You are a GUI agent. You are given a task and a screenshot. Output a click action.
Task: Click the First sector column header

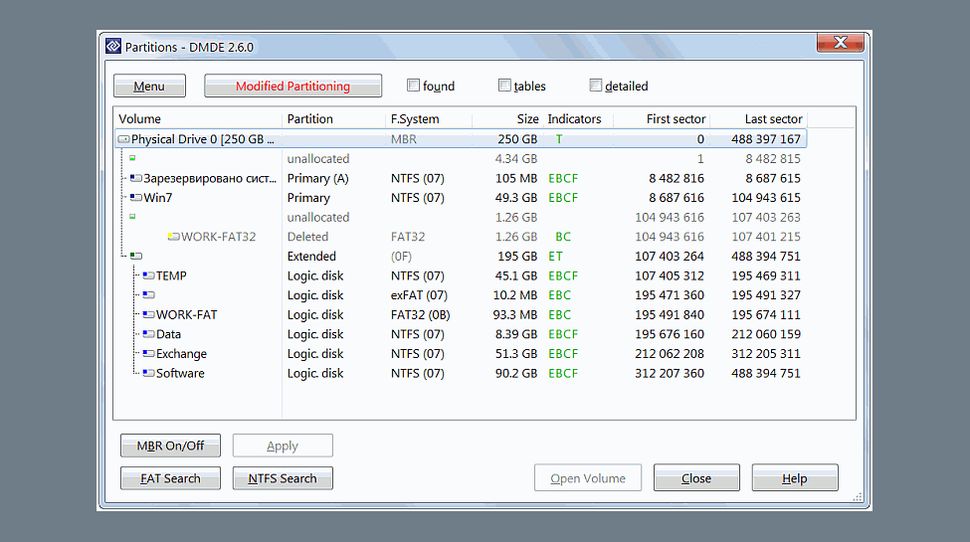(661, 119)
